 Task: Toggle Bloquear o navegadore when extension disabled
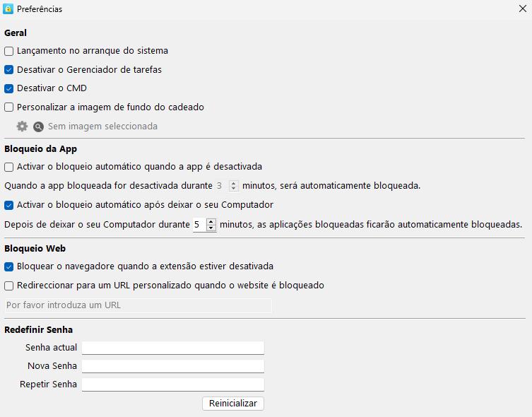(9, 266)
